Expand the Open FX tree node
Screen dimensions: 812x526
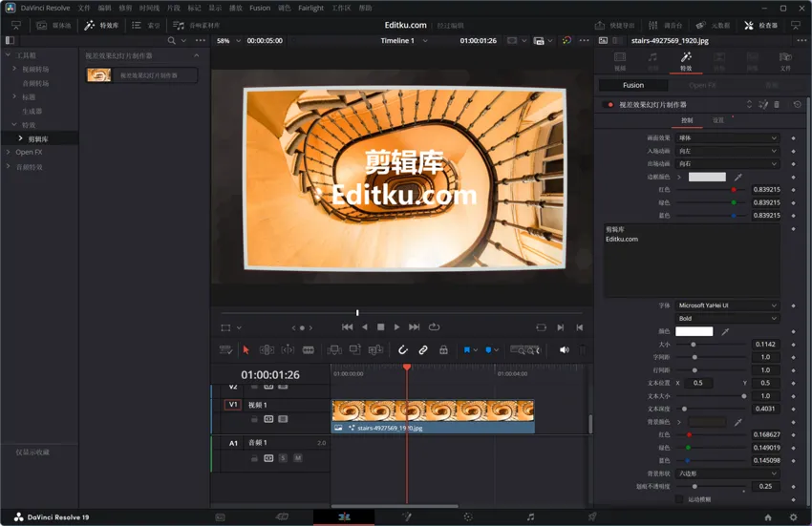[8, 152]
